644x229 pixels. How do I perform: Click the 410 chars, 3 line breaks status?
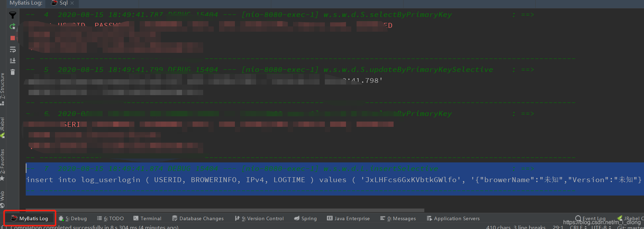[516, 227]
